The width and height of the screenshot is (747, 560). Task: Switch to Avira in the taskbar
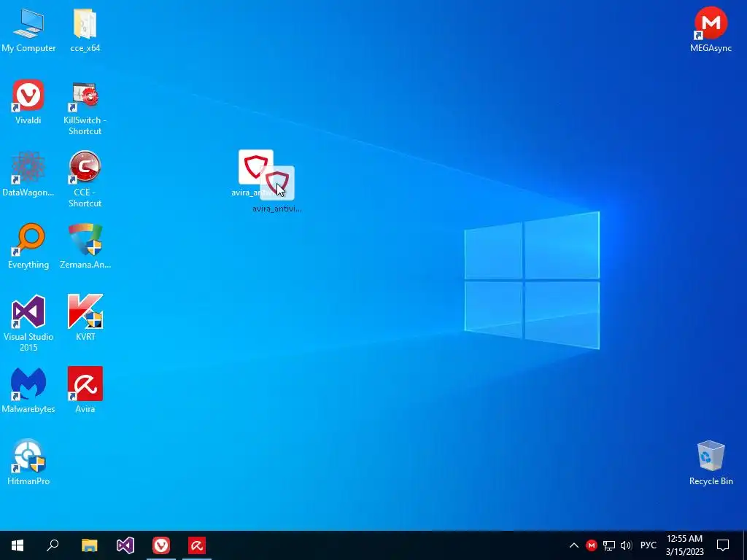click(197, 545)
